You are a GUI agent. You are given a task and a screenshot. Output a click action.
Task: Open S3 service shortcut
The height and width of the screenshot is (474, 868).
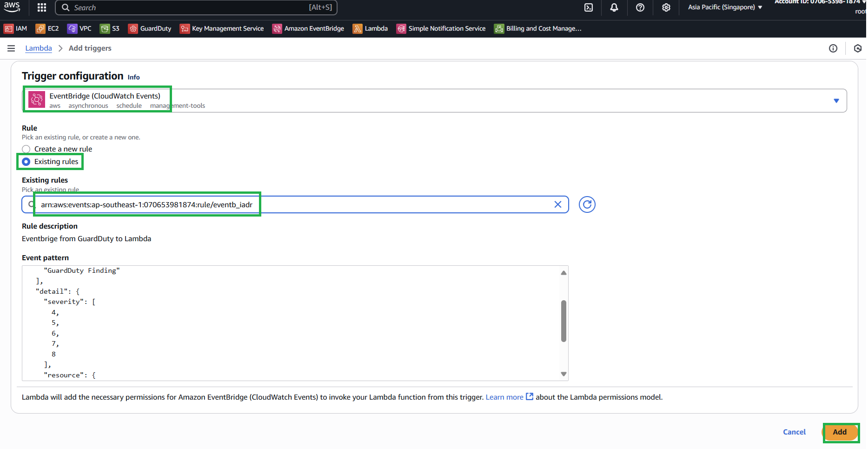tap(110, 29)
